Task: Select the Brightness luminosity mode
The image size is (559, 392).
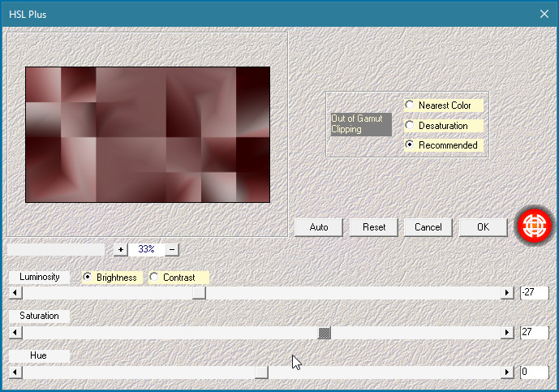Action: pyautogui.click(x=88, y=278)
